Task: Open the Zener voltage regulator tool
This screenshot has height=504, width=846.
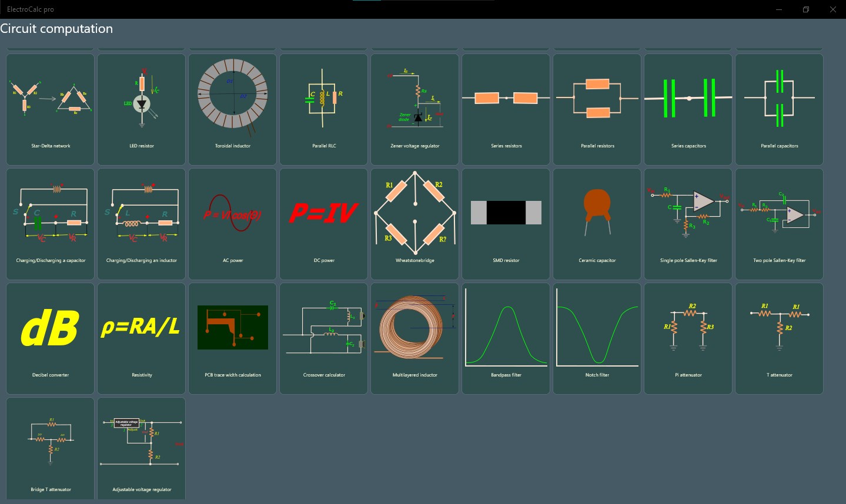Action: 414,109
